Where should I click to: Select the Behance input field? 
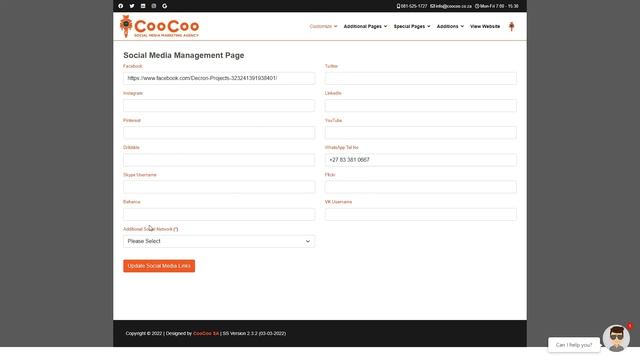219,214
